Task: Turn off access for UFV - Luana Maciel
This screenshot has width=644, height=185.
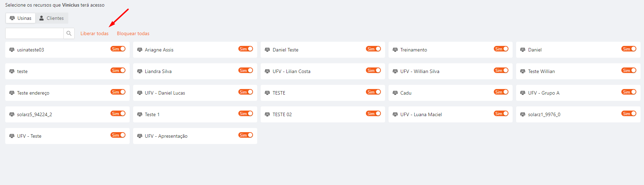Action: 501,114
